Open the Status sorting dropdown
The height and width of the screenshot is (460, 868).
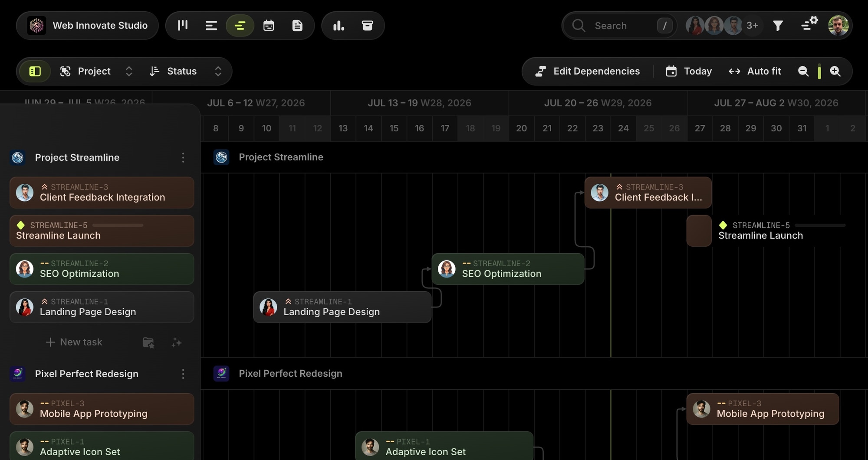pyautogui.click(x=186, y=71)
